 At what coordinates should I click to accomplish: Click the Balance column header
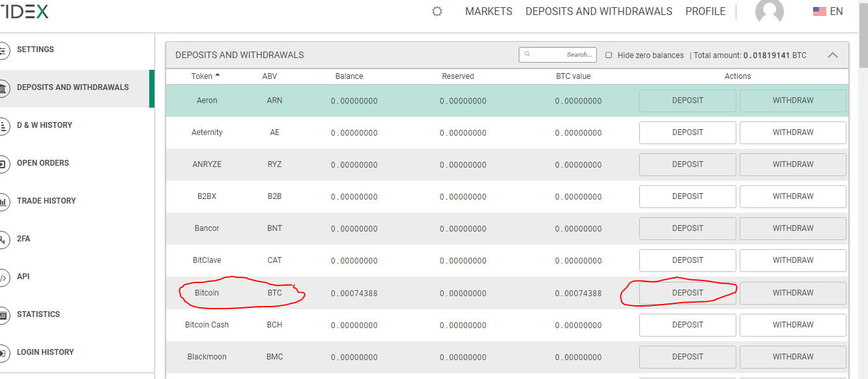[349, 76]
